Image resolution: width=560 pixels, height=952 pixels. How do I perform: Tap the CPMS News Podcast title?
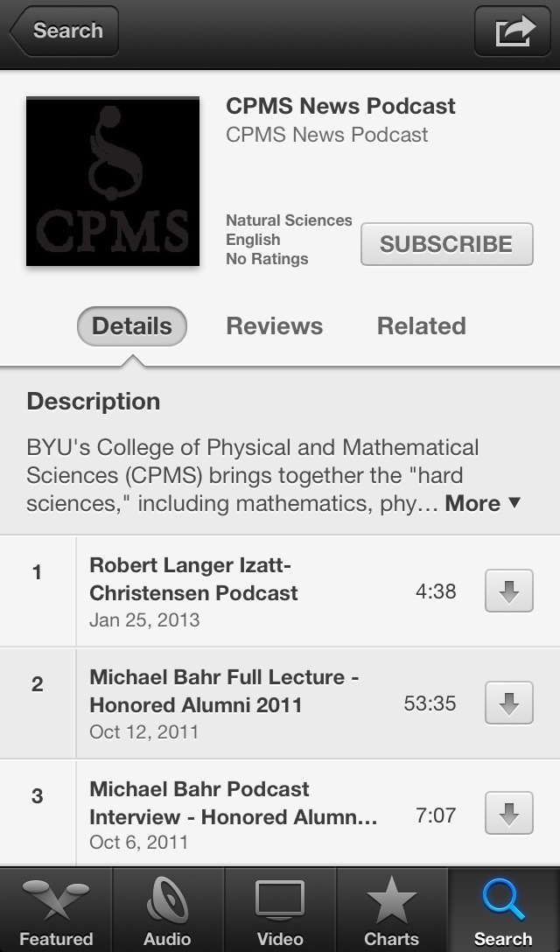pyautogui.click(x=340, y=106)
